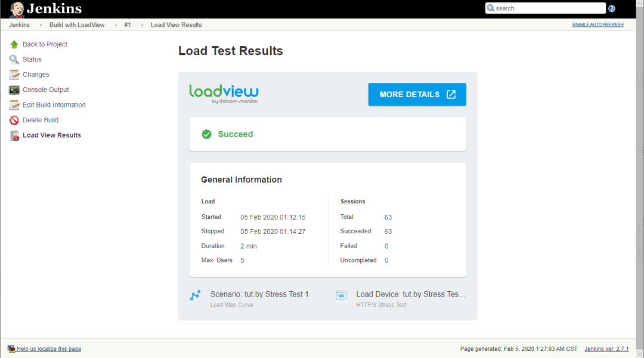Click the HTTP/S Stress Test device icon
Screen dimensions: 644x358
pos(341,294)
